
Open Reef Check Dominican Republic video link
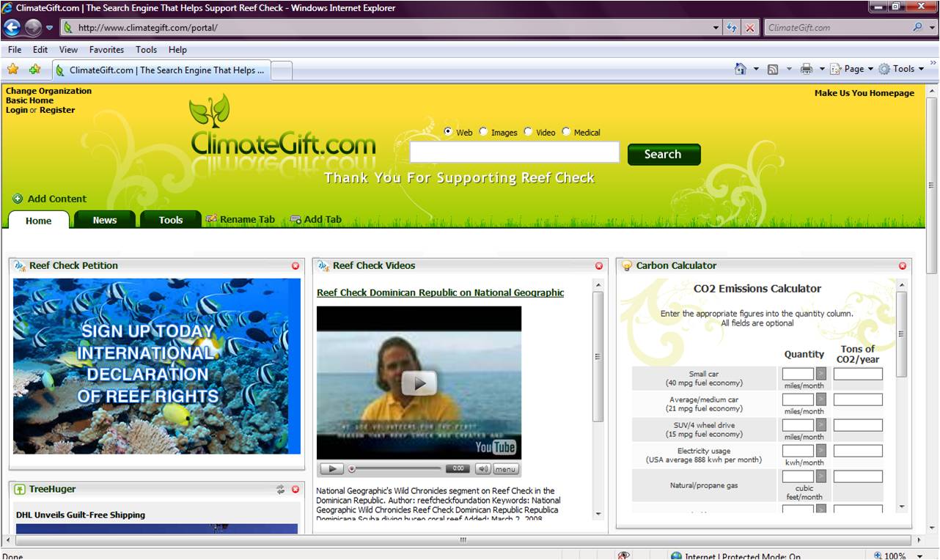coord(441,292)
